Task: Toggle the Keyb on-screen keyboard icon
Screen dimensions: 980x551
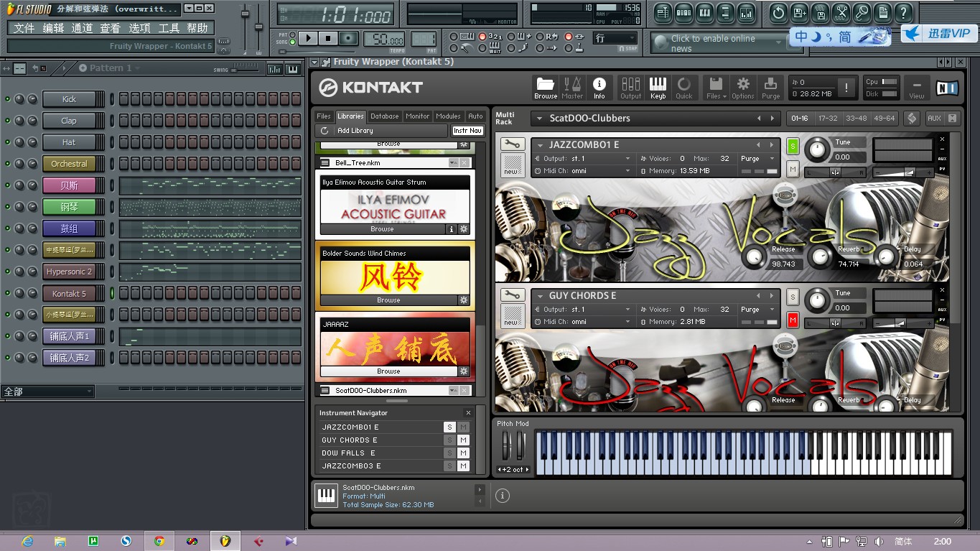Action: click(658, 87)
